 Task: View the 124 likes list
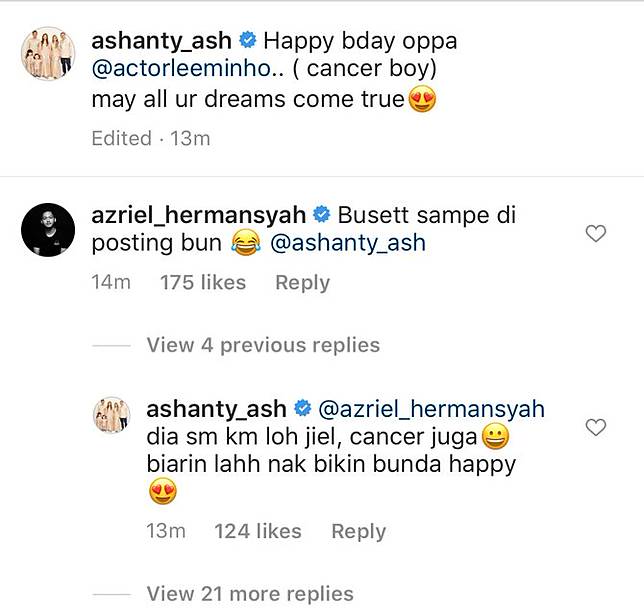[x=258, y=531]
